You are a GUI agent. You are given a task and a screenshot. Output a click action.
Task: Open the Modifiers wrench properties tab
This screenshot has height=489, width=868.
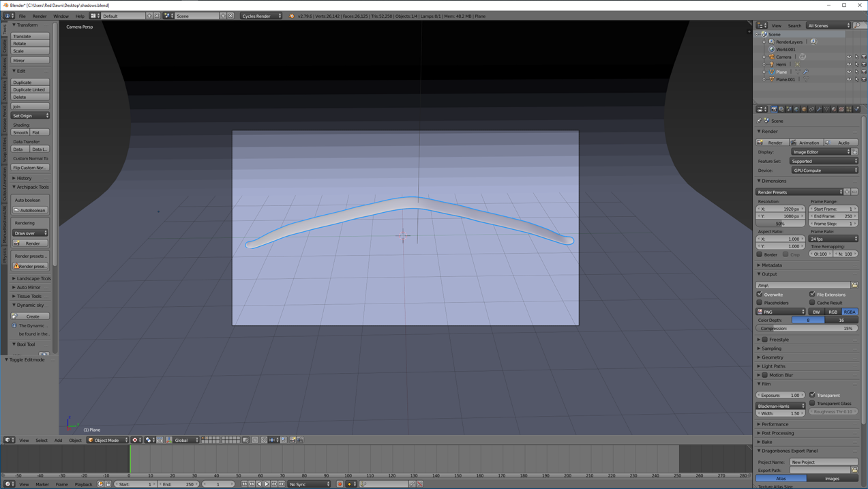pos(819,109)
